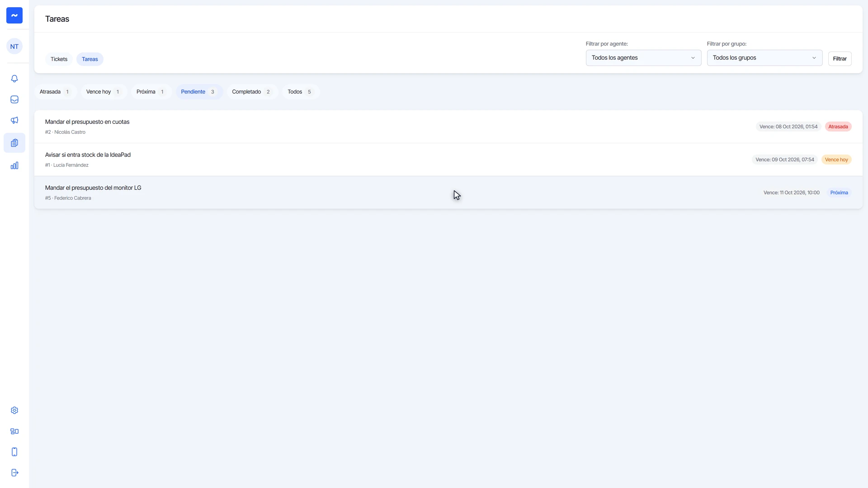Open the inbox icon in sidebar
Screen dimensions: 868x488
[x=14, y=99]
